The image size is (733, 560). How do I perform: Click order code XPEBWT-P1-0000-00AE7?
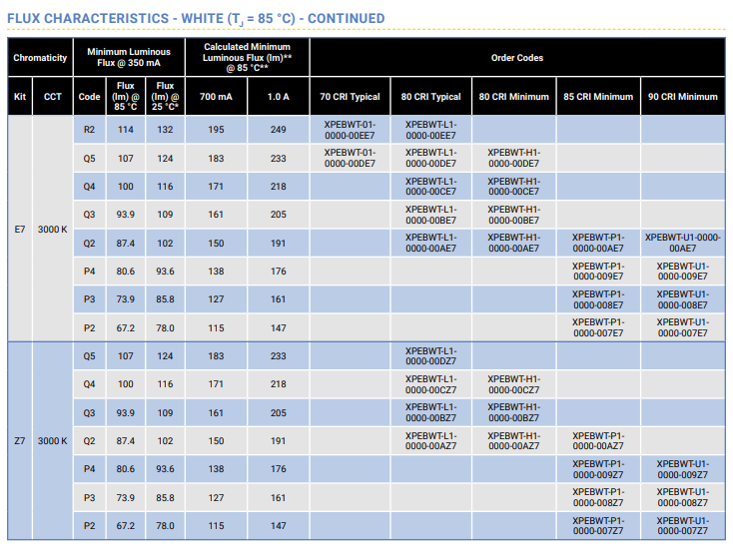tap(598, 243)
